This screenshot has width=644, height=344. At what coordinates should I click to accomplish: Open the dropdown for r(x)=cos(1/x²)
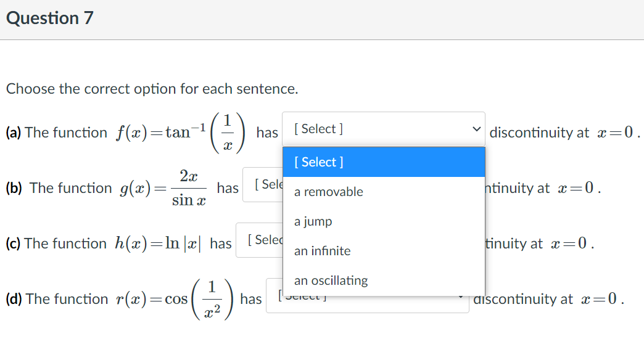click(x=367, y=303)
